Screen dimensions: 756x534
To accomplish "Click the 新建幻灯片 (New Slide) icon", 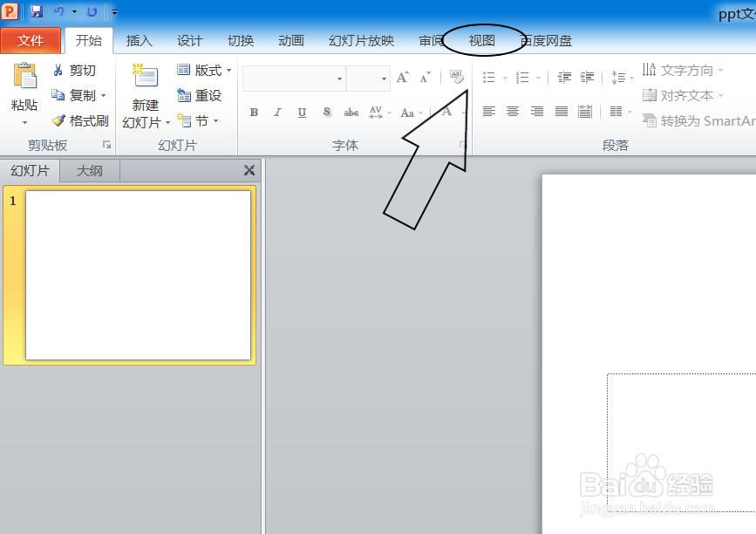I will coord(145,76).
